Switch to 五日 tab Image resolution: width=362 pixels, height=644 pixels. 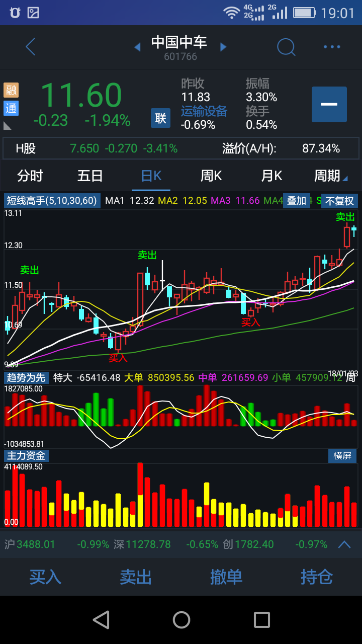(90, 176)
